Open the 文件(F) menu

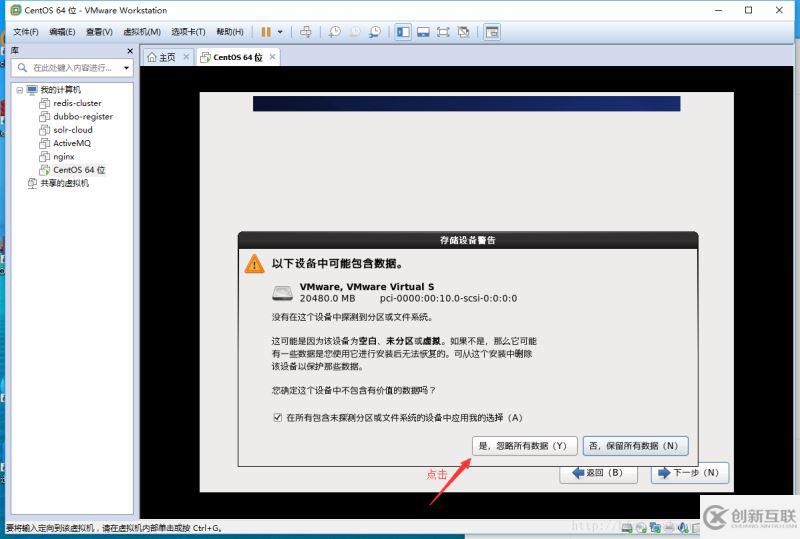[26, 32]
